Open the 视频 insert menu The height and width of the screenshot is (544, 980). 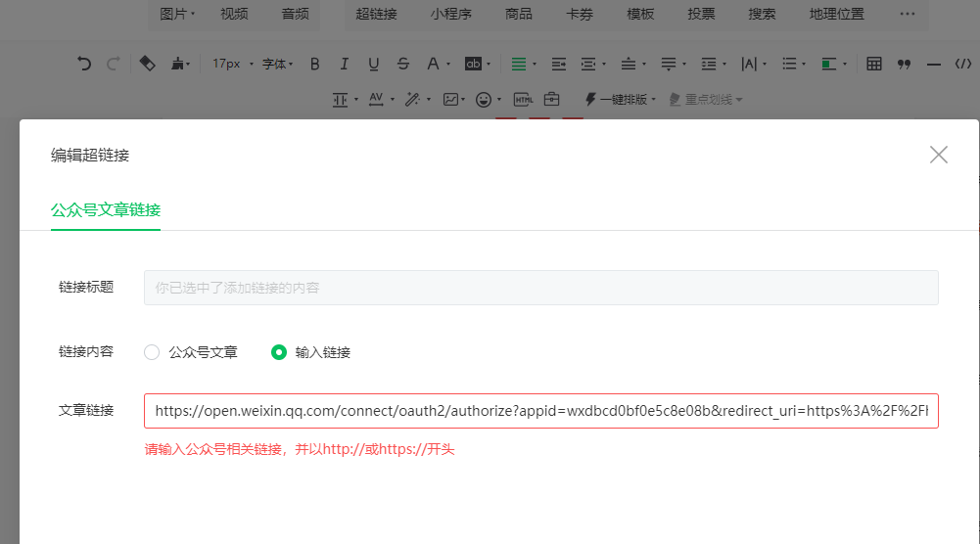pos(234,14)
